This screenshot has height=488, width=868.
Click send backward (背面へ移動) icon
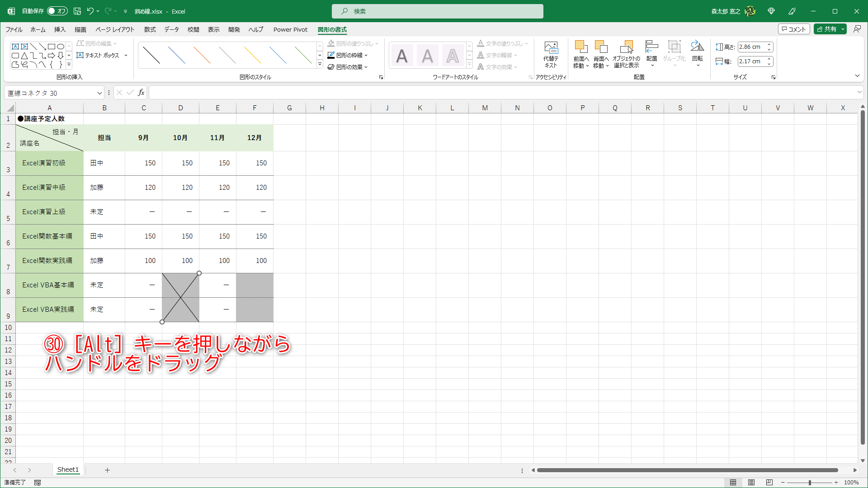pos(601,47)
